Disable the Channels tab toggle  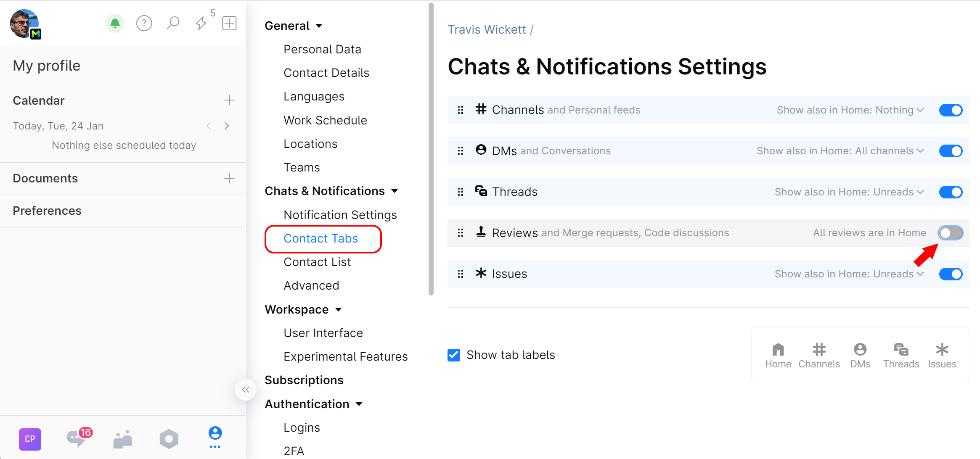pyautogui.click(x=951, y=110)
